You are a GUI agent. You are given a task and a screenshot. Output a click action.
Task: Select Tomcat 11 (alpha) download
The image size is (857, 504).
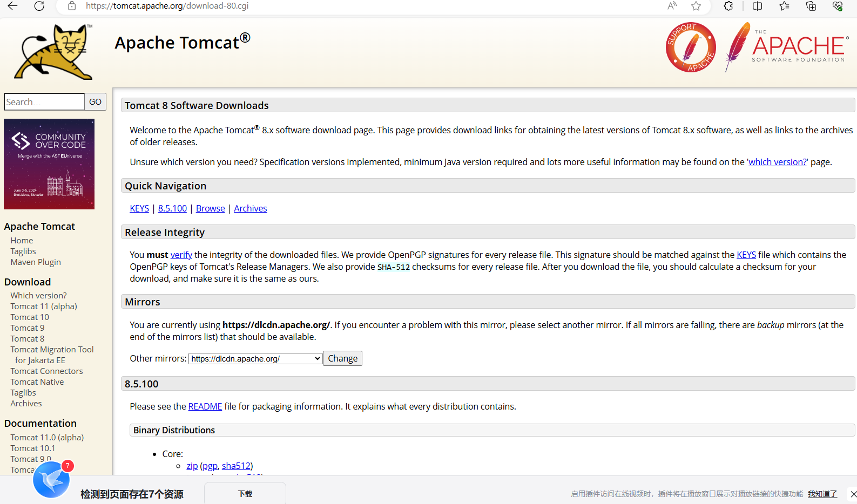(44, 307)
